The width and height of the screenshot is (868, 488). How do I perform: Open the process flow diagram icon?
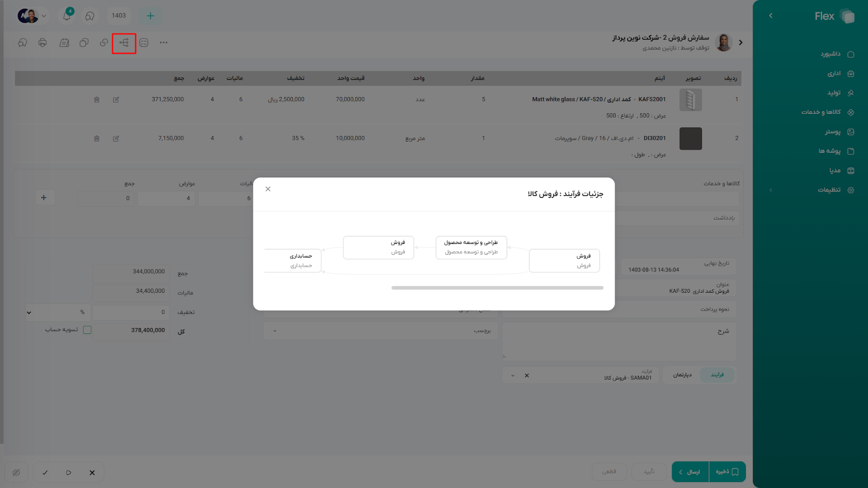[x=124, y=43]
